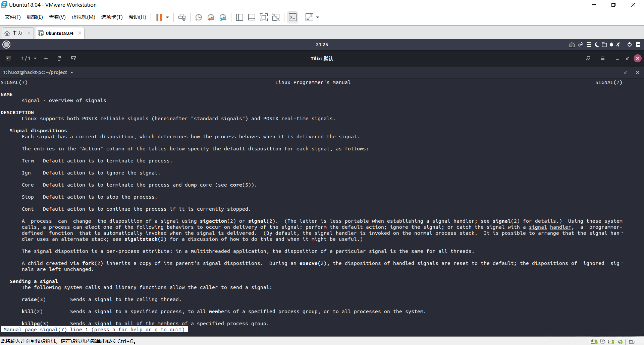Click the round launcher button in the top panel
Screen dimensions: 644x345
(6, 45)
